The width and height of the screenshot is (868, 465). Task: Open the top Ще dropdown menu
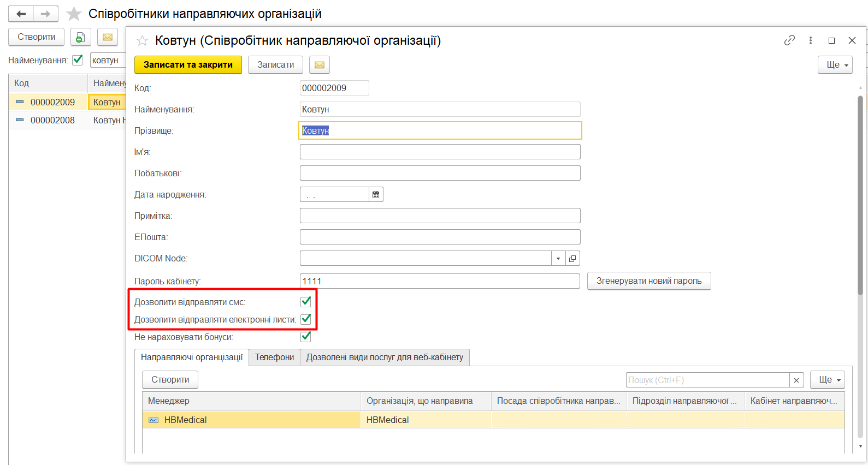click(835, 65)
